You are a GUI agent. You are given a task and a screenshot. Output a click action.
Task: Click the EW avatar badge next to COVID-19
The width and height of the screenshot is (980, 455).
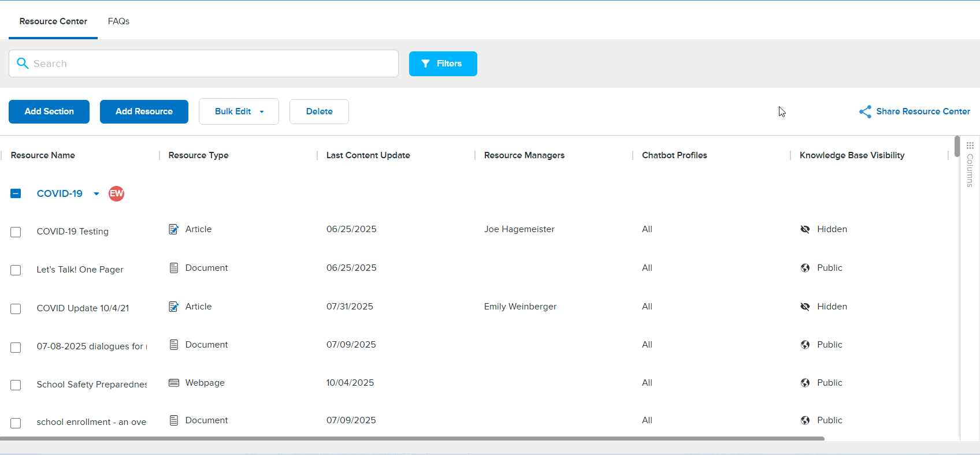pos(116,193)
